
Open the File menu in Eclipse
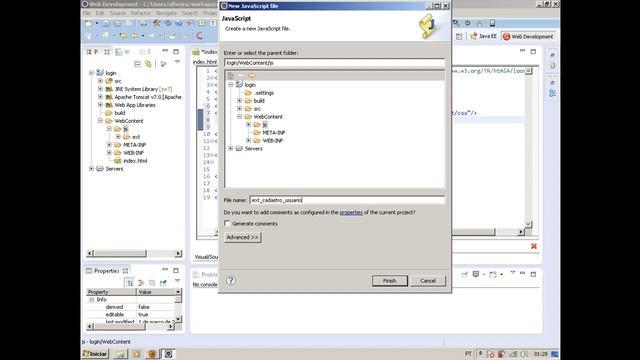click(87, 13)
